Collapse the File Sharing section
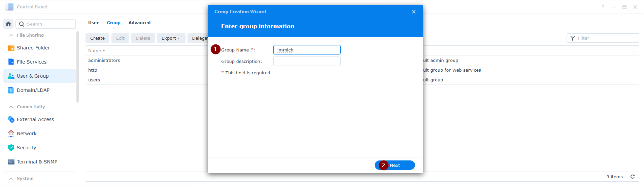The height and width of the screenshot is (186, 644). (x=11, y=35)
